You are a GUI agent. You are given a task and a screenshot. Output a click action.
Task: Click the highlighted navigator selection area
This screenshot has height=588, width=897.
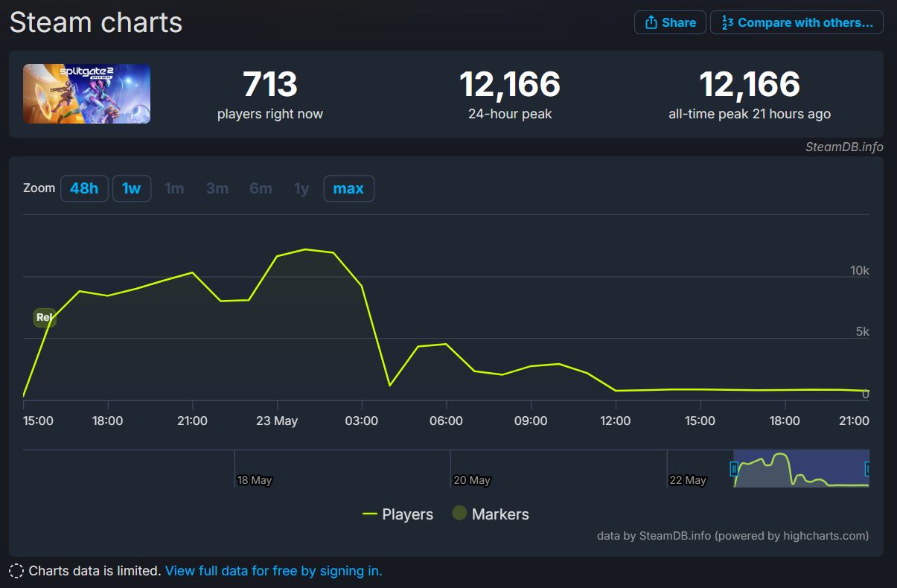pos(801,469)
